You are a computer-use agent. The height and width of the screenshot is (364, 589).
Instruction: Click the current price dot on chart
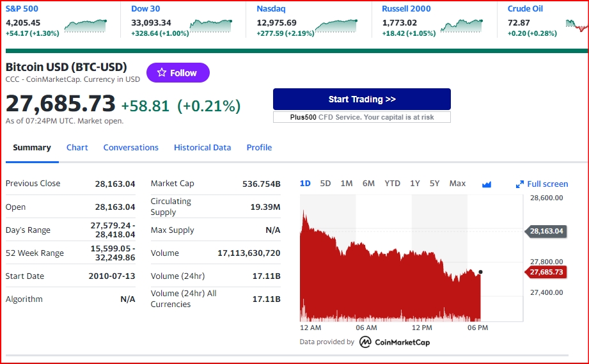click(x=480, y=272)
